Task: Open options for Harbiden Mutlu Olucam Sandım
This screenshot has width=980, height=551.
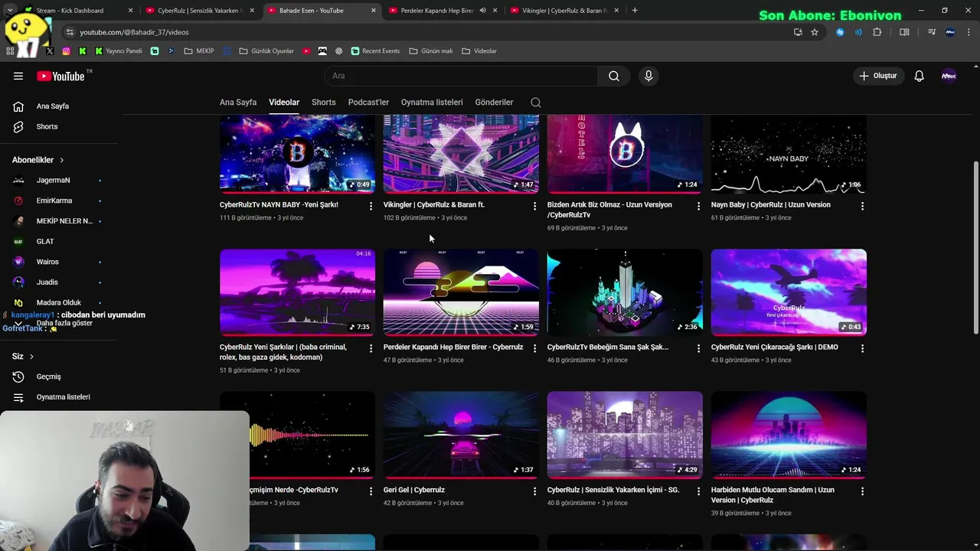Action: point(862,491)
